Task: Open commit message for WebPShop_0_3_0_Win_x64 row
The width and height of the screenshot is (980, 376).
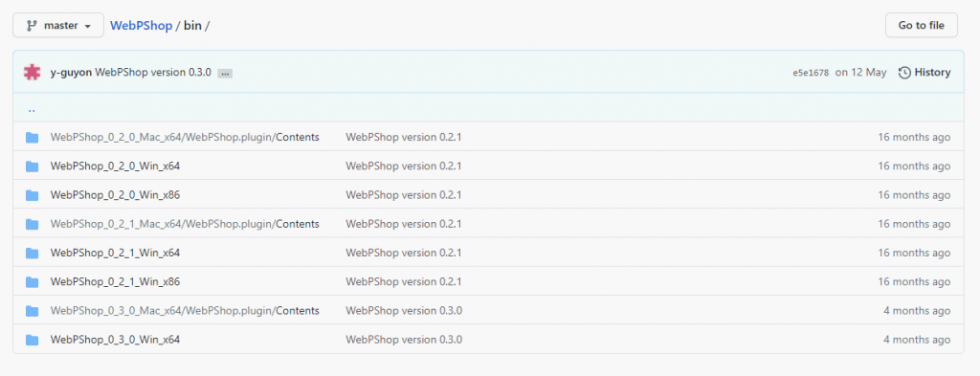Action: click(x=404, y=340)
